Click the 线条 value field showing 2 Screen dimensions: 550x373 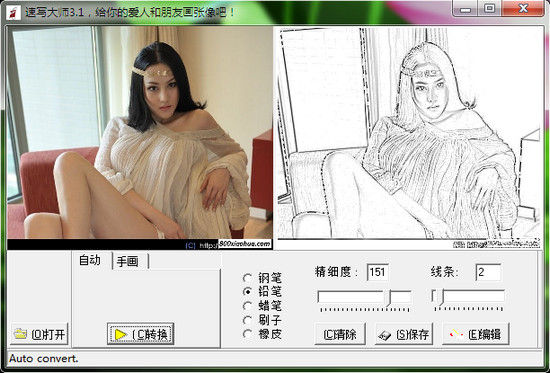[x=488, y=272]
